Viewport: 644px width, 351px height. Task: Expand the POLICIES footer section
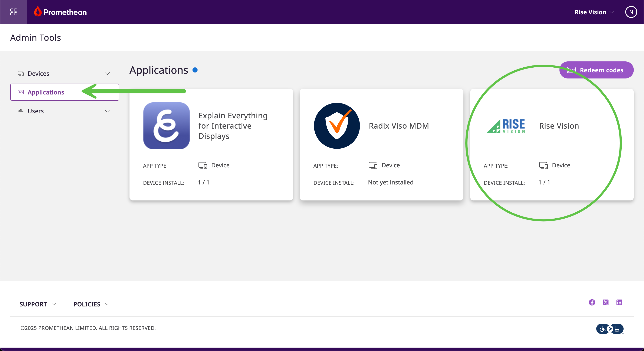click(92, 304)
